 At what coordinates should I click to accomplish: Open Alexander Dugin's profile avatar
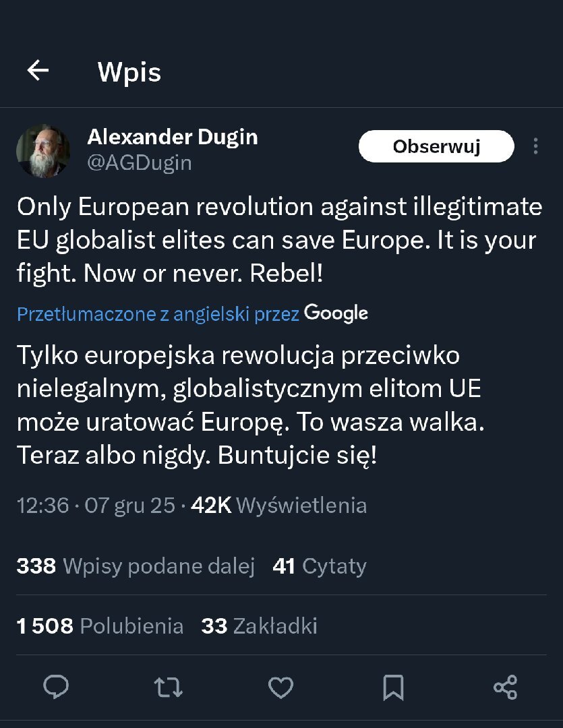pos(43,151)
